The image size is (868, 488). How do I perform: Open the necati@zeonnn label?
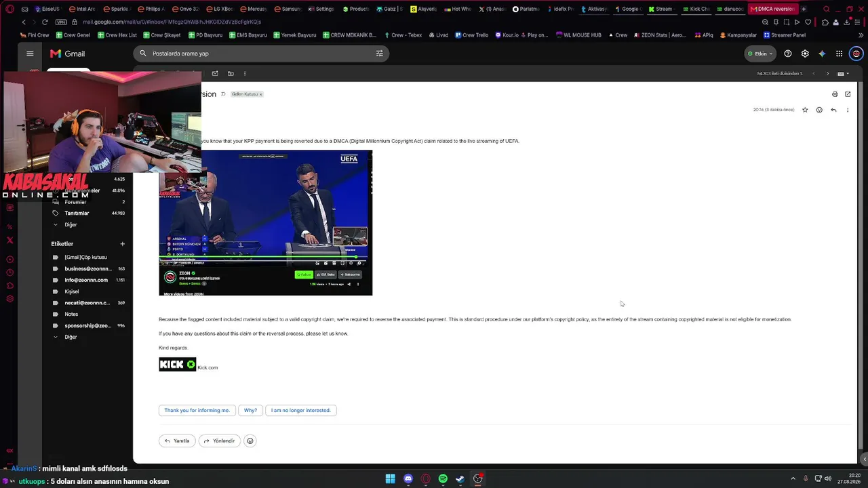pos(88,303)
